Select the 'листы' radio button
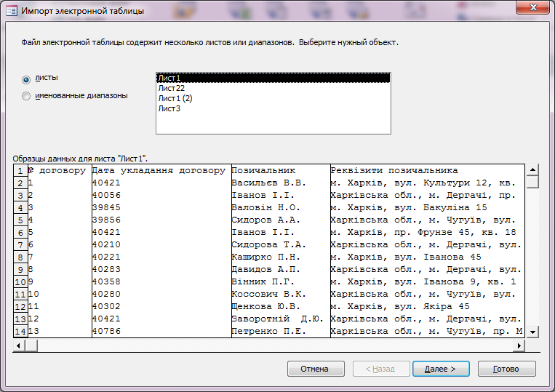Screen dimensions: 555x392 (26, 79)
